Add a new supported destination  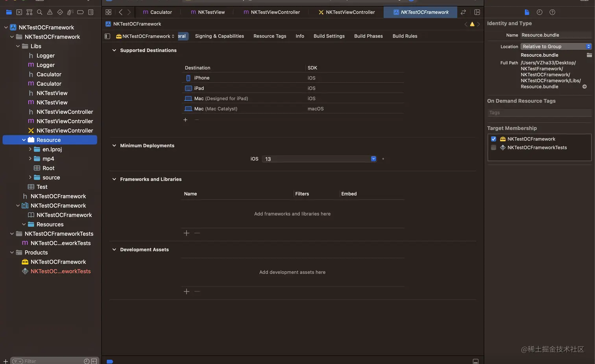tap(185, 120)
